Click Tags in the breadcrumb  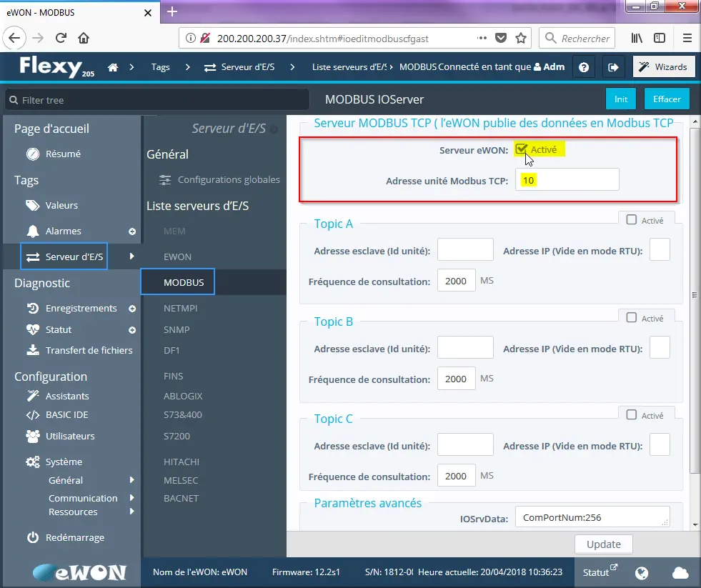pyautogui.click(x=161, y=67)
